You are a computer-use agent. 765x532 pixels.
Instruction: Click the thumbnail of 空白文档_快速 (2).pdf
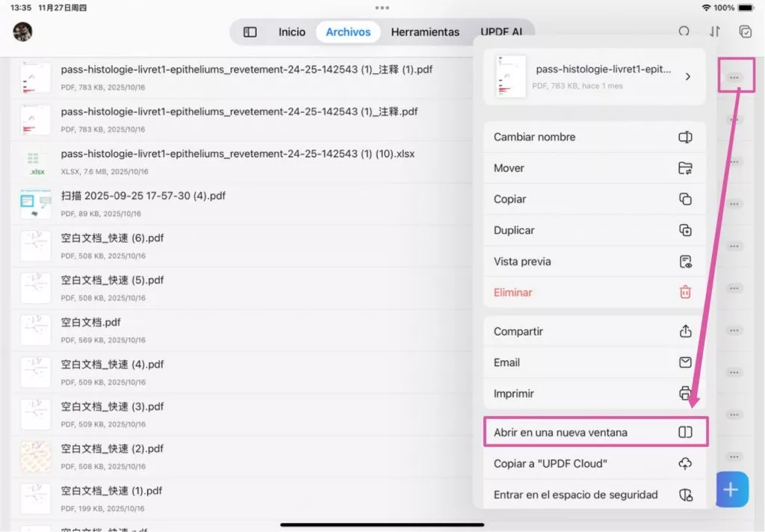36,457
